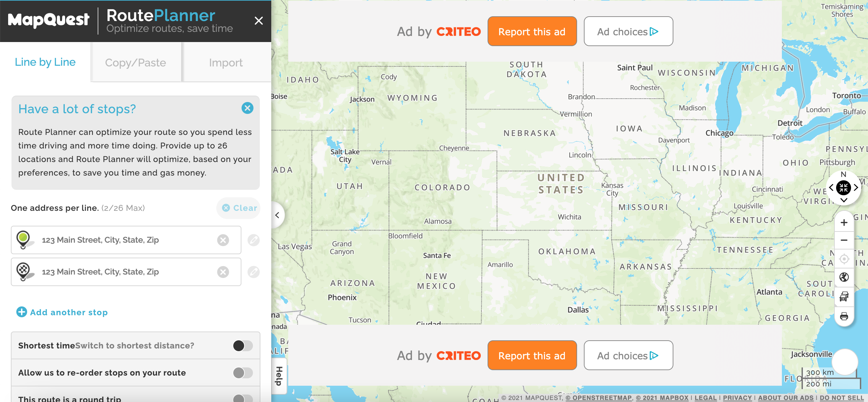Select the Import tab
Image resolution: width=868 pixels, height=402 pixels.
(226, 63)
